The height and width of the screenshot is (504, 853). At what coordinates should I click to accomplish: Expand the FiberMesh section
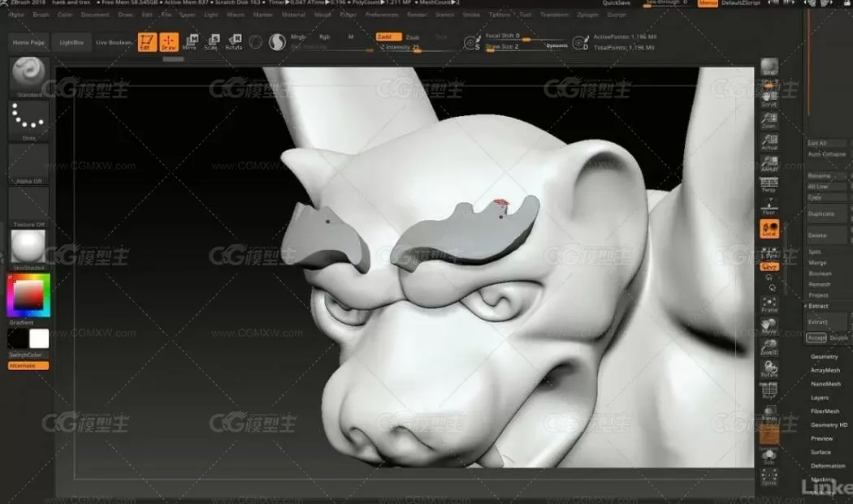pyautogui.click(x=825, y=411)
